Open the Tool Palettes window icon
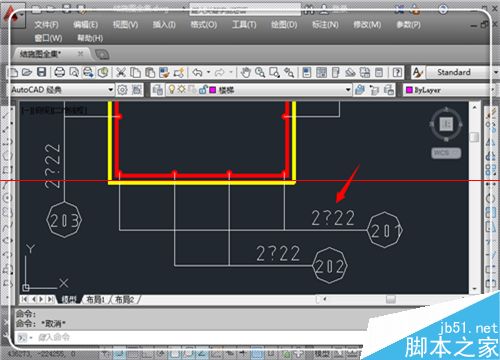The image size is (500, 360). [336, 72]
